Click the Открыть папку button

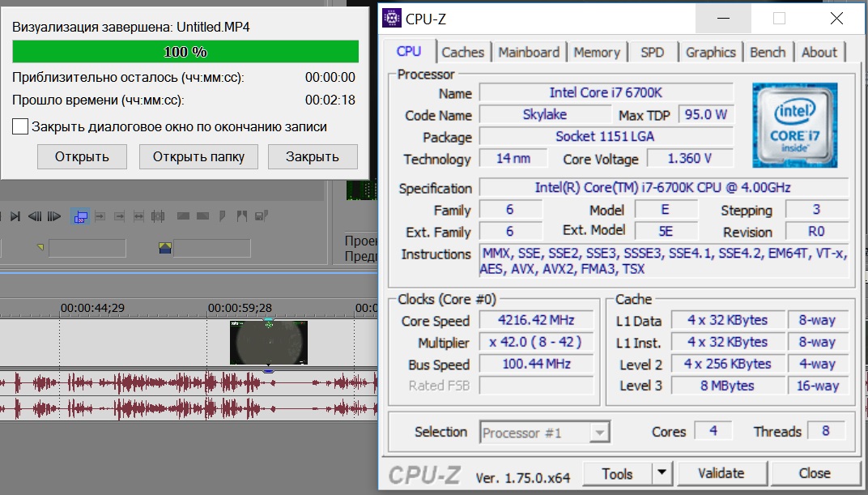(198, 156)
